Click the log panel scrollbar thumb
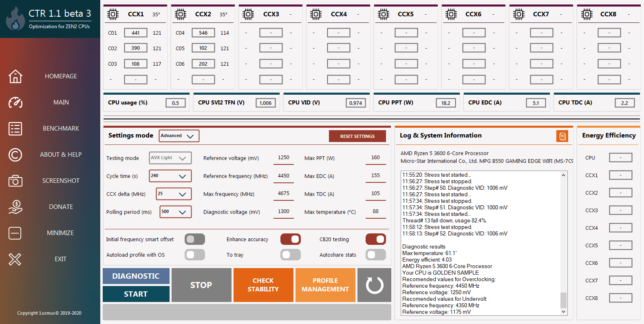Viewport: 644px width, 324px height. [x=563, y=300]
